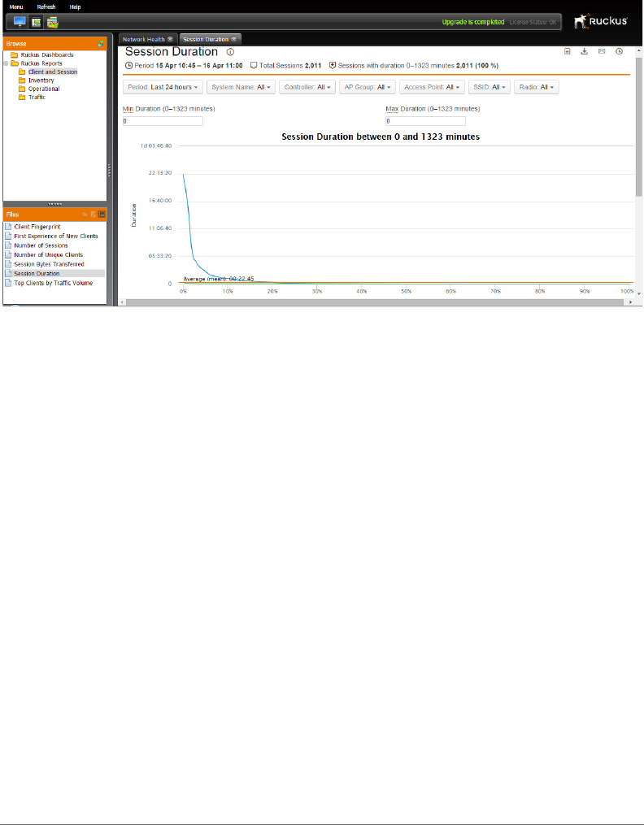Click the list view icon in Files header

(102, 214)
